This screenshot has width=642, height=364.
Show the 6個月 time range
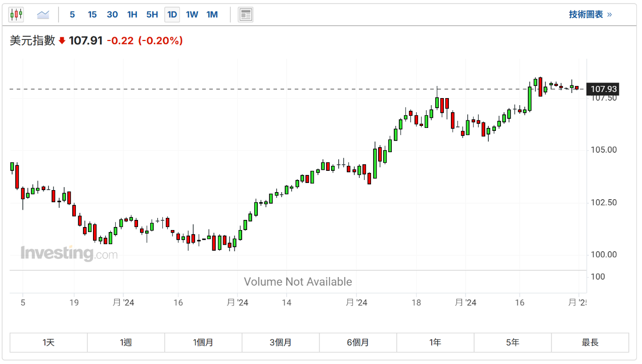tap(358, 342)
